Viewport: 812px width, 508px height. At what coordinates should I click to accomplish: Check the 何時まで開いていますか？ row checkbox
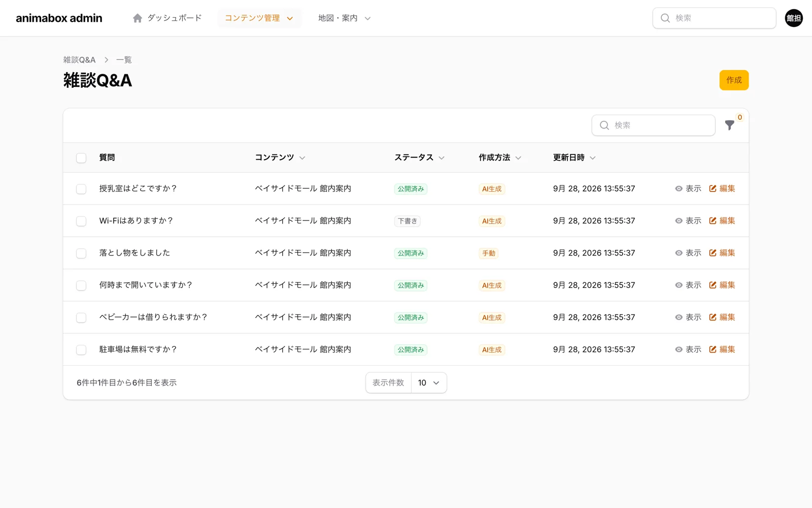(81, 285)
